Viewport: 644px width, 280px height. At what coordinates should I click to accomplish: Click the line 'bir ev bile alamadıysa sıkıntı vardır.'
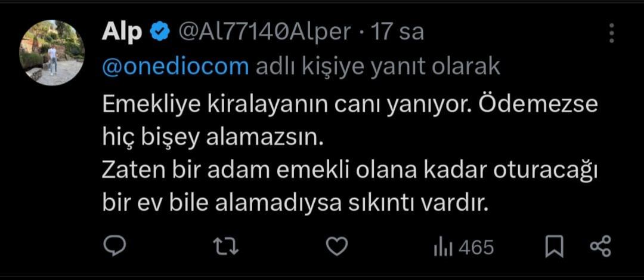296,204
